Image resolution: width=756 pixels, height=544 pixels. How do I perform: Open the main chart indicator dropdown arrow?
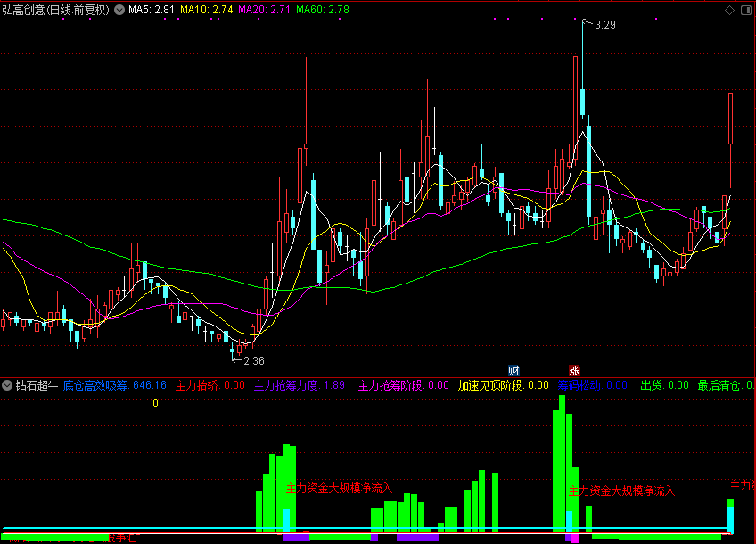point(119,11)
